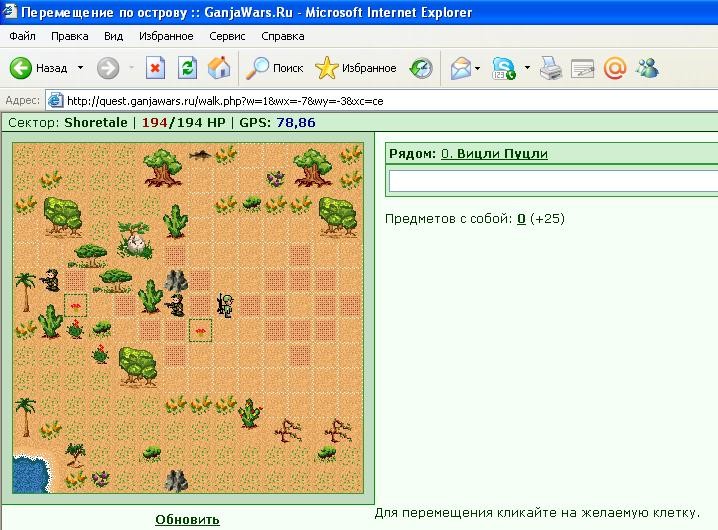This screenshot has height=530, width=718.
Task: Click the flowering cactus at the bottom
Action: (x=250, y=413)
